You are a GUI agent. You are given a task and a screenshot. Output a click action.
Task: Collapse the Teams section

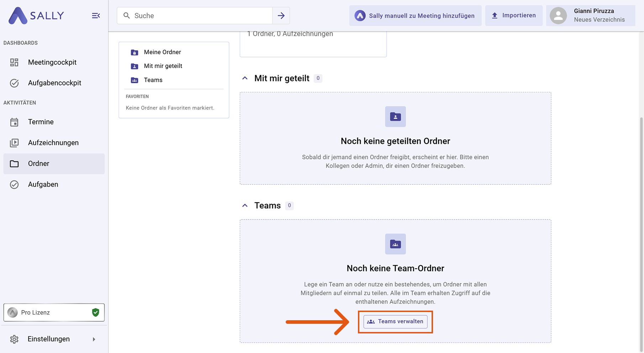pyautogui.click(x=245, y=206)
